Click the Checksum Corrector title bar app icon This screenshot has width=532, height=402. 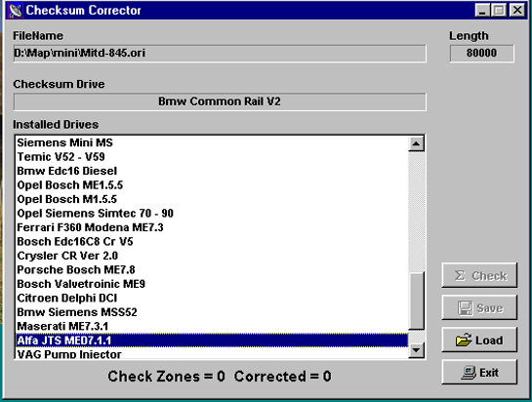point(15,10)
